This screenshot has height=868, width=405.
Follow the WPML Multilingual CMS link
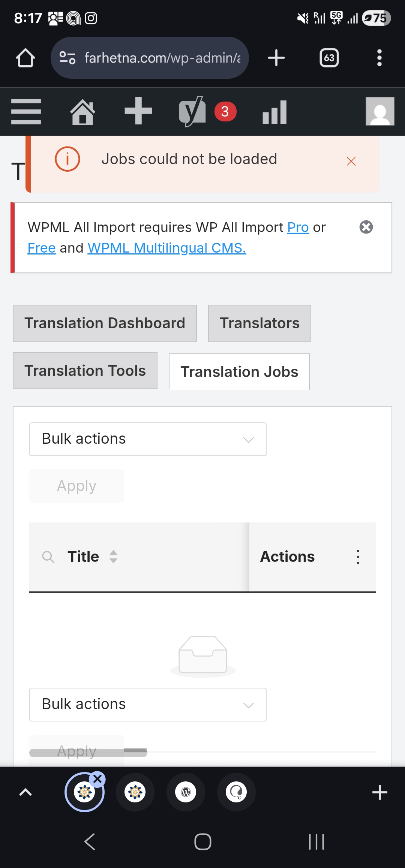(x=166, y=248)
